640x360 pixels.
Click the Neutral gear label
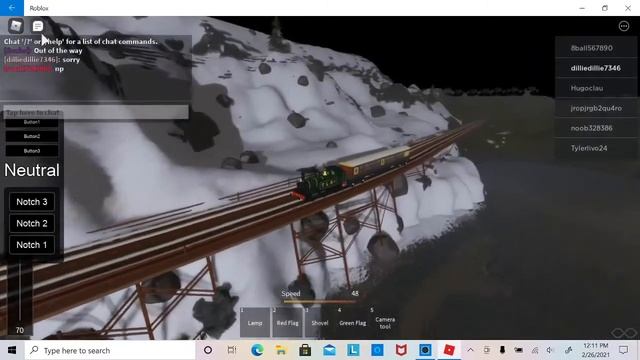(32, 170)
